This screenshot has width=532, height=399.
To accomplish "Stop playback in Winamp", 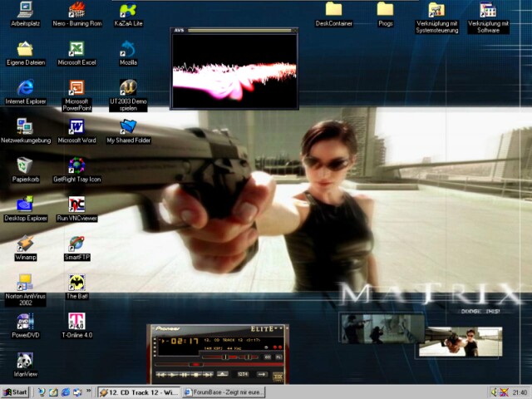I will pos(196,375).
